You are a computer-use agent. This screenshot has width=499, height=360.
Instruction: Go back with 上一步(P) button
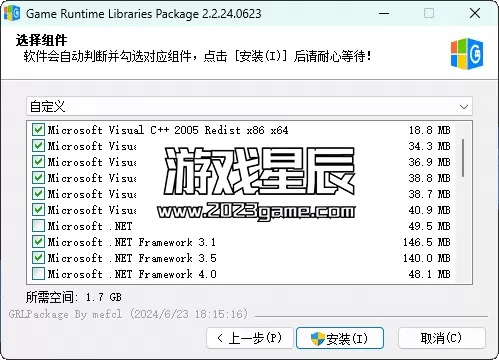(250, 338)
